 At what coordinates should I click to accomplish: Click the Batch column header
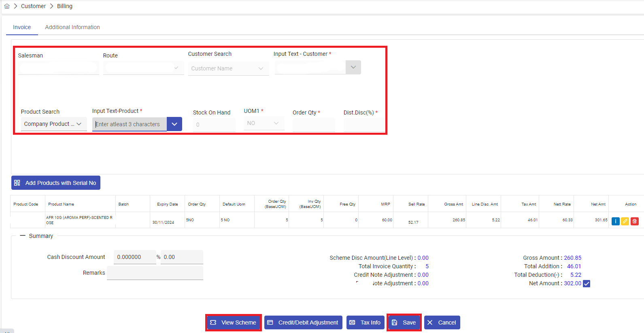[x=123, y=204]
